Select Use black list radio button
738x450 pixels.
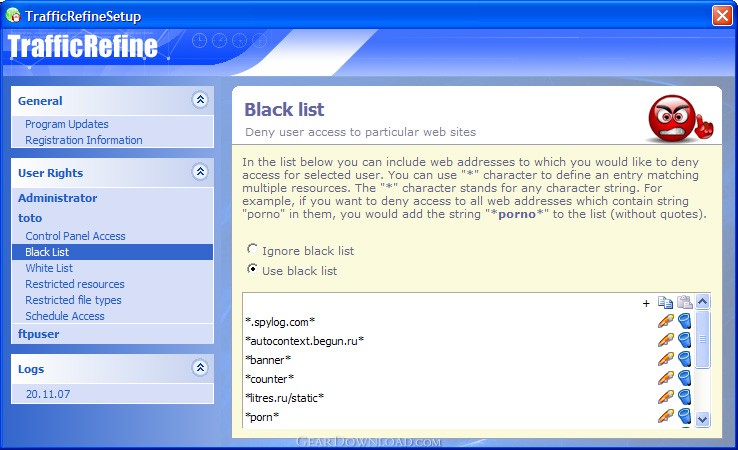[x=252, y=269]
